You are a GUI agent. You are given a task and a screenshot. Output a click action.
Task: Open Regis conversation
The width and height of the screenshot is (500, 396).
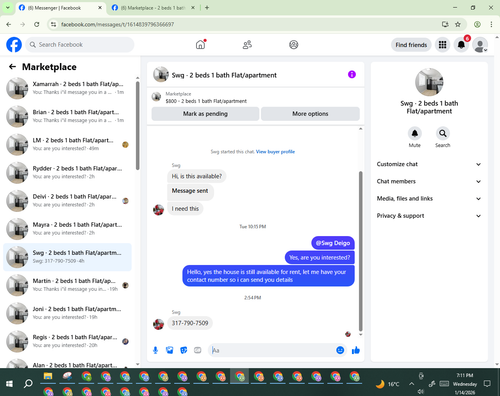tap(67, 341)
